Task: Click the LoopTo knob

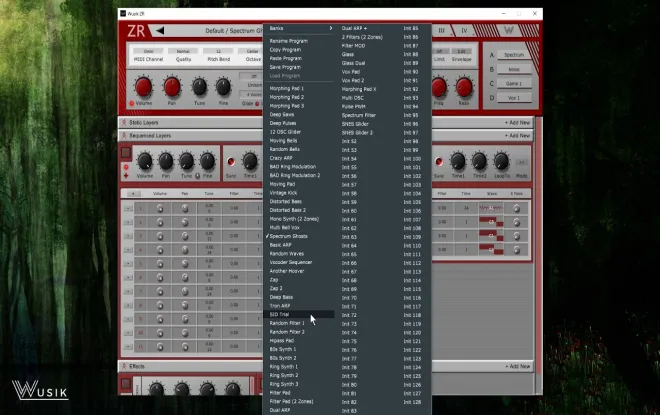Action: pos(501,161)
